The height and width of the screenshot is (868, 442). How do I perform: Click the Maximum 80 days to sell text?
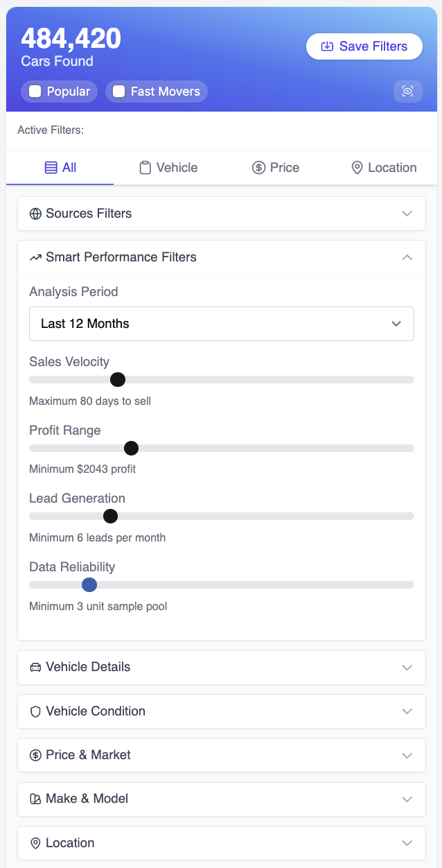(90, 401)
